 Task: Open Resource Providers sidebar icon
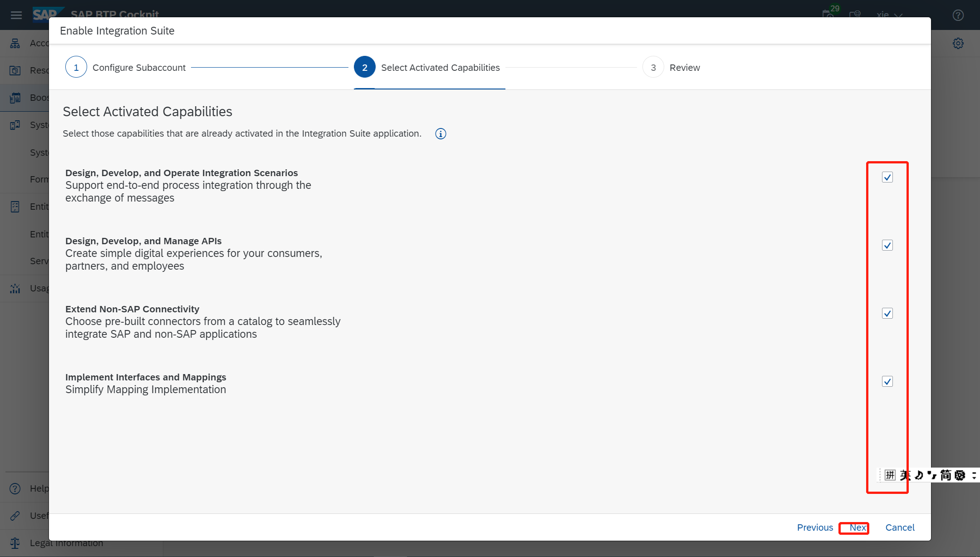[15, 70]
